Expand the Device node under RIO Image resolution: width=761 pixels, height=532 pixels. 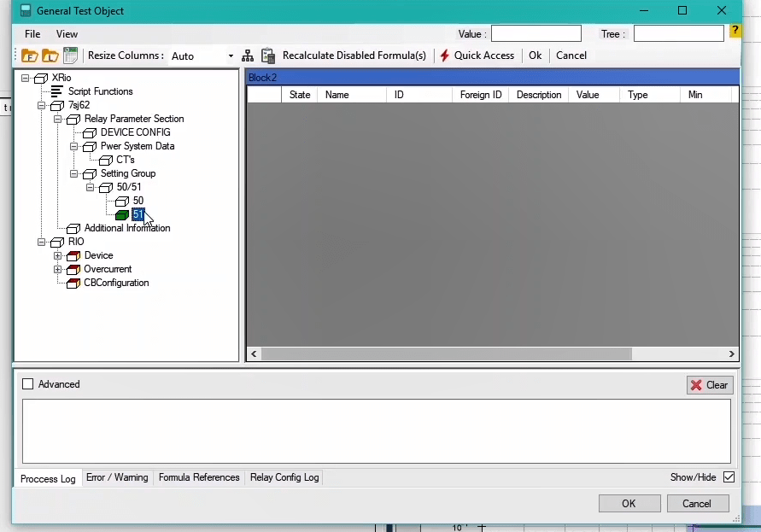[x=58, y=255]
